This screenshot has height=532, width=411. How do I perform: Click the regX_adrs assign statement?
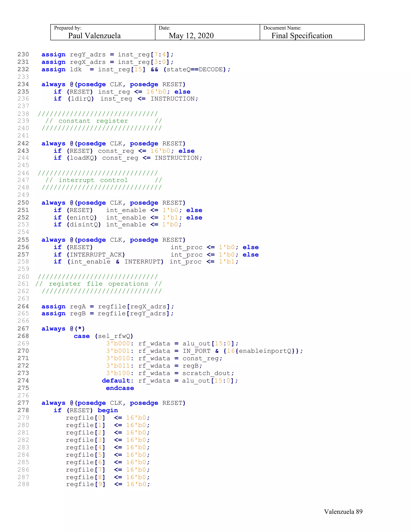point(107,62)
